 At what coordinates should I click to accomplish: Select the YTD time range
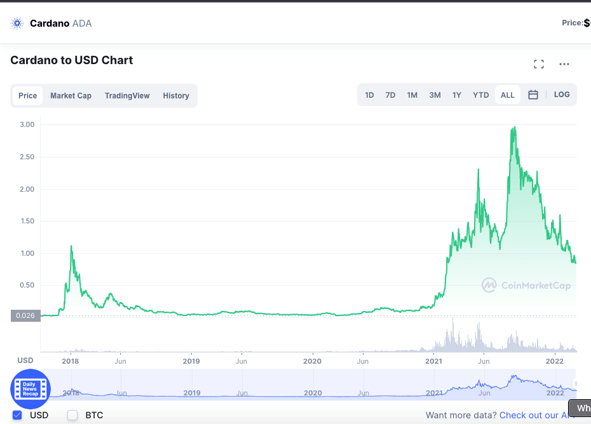(x=481, y=95)
